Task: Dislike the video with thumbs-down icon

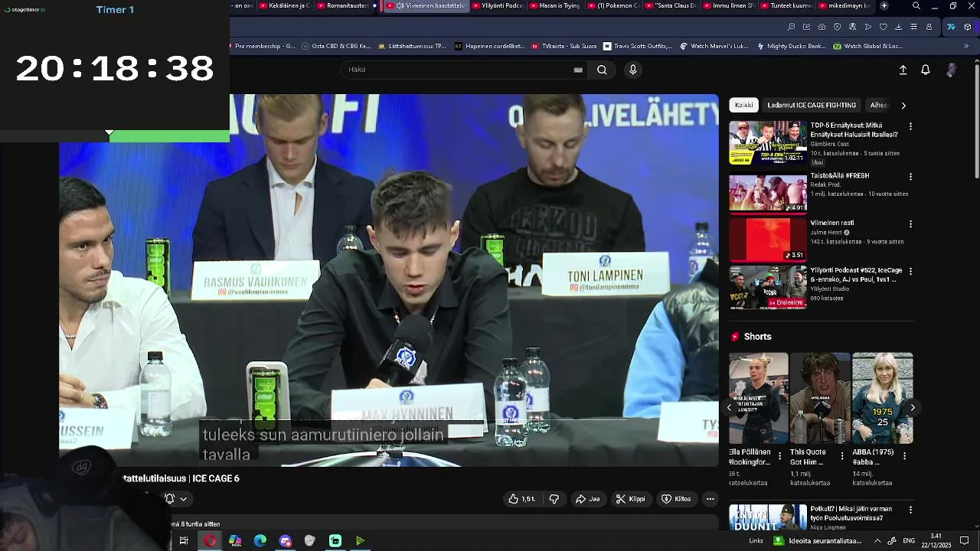Action: (x=554, y=499)
